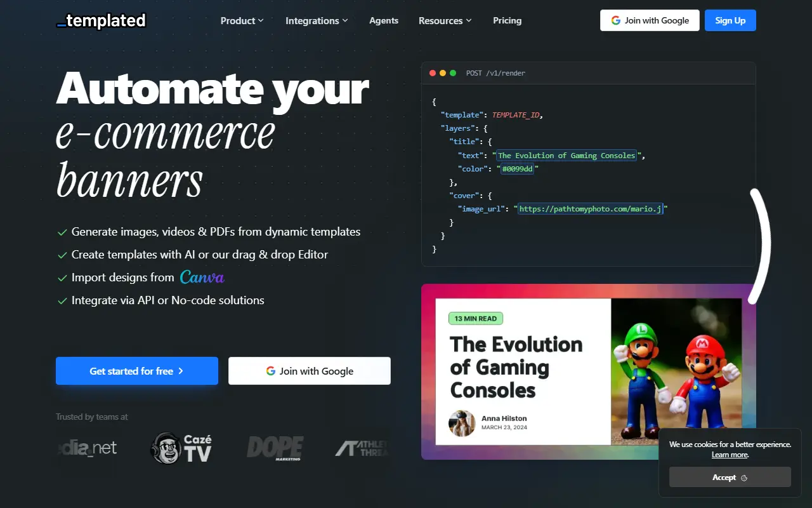Click the "Import designs from" text
The height and width of the screenshot is (508, 812).
click(123, 277)
